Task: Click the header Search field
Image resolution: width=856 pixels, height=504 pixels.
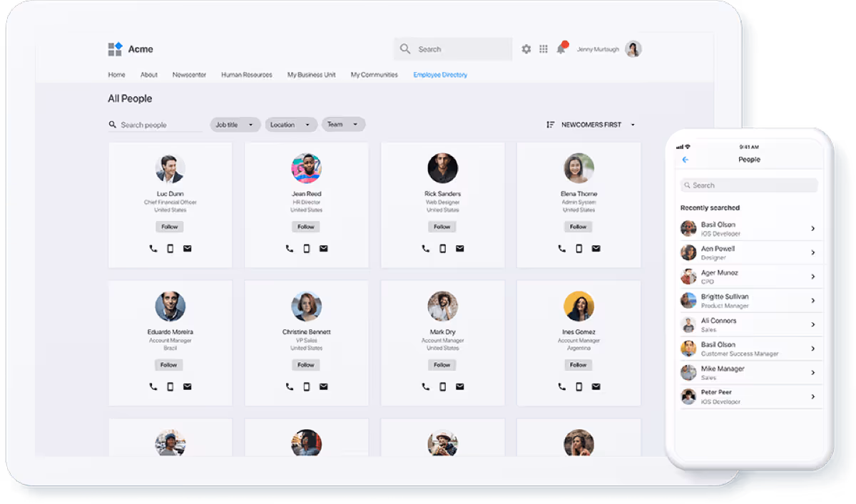Action: click(x=453, y=49)
